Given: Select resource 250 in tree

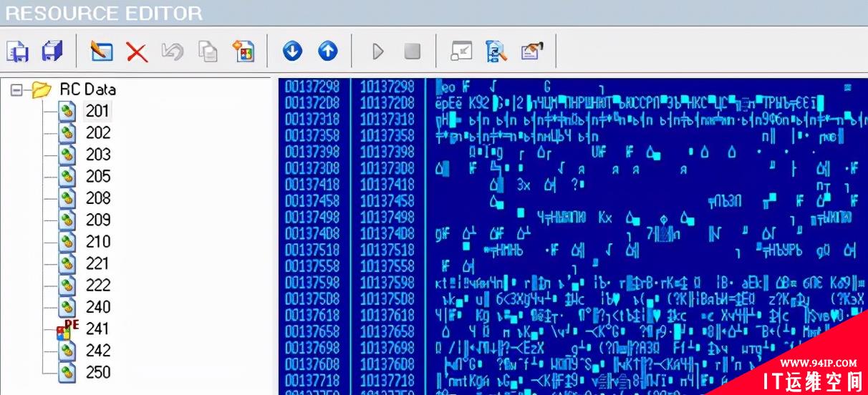Looking at the screenshot, I should 98,372.
